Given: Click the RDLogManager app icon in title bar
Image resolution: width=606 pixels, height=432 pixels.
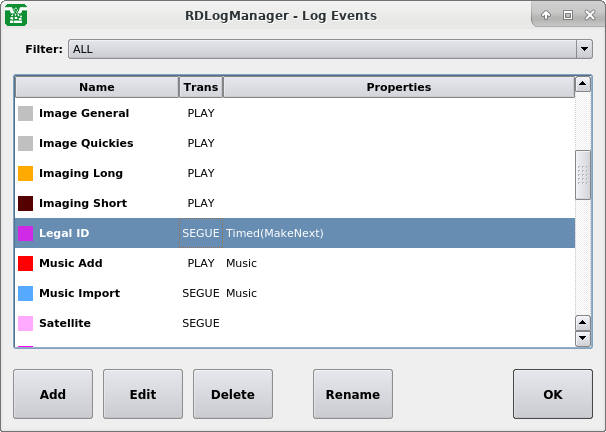Looking at the screenshot, I should [16, 15].
